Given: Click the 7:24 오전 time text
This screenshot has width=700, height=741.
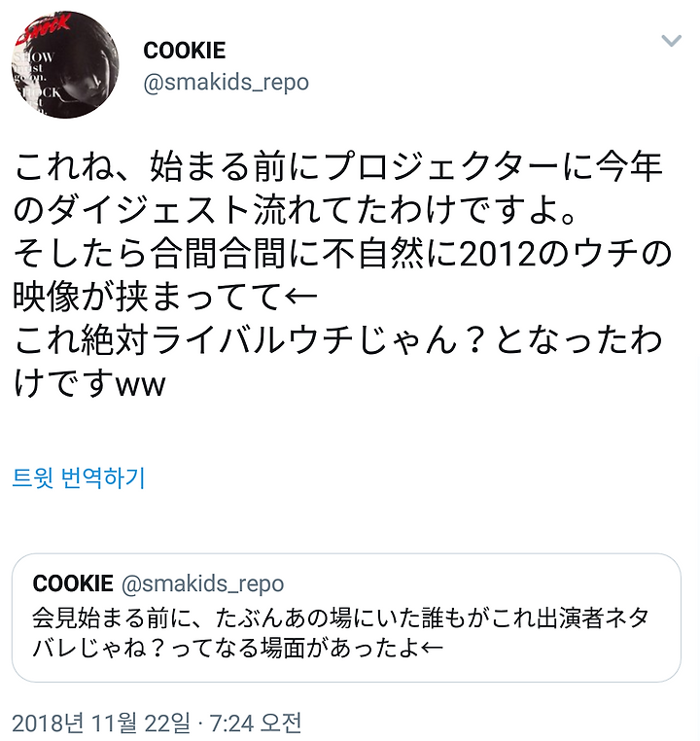Looking at the screenshot, I should (255, 723).
